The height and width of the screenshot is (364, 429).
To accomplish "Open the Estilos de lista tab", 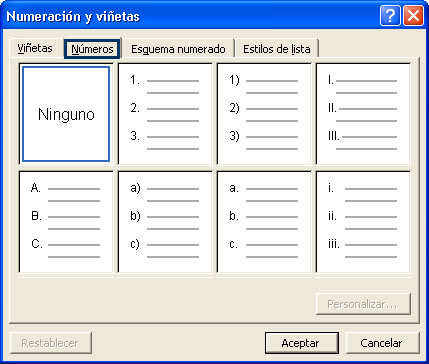I will [x=277, y=49].
